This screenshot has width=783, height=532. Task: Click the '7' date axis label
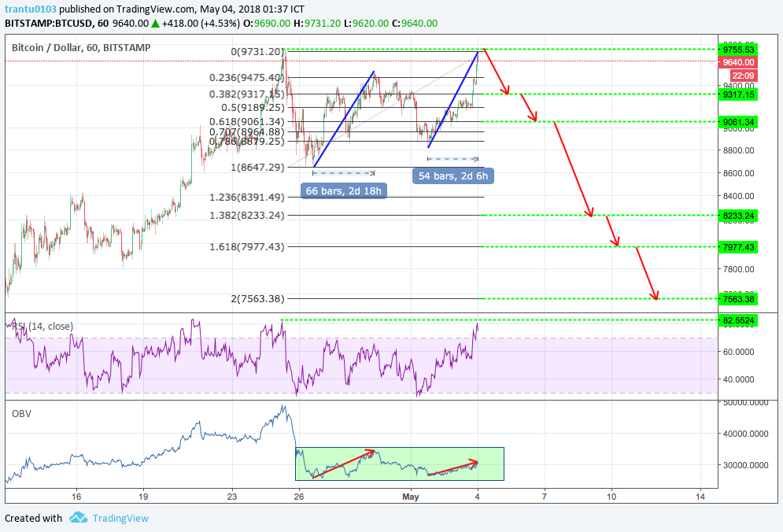[x=545, y=497]
